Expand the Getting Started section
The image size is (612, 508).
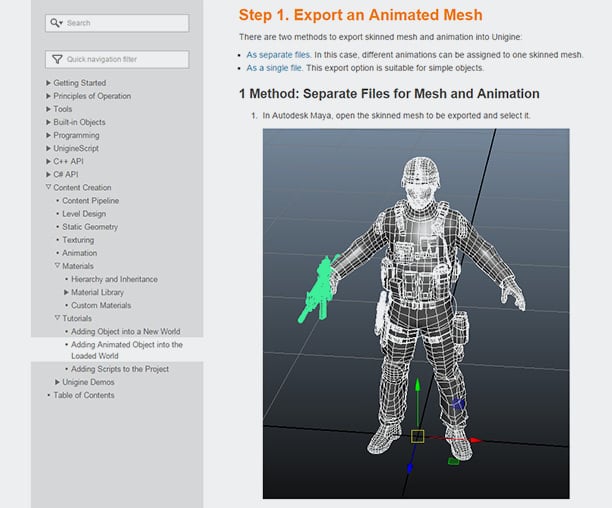pyautogui.click(x=48, y=83)
